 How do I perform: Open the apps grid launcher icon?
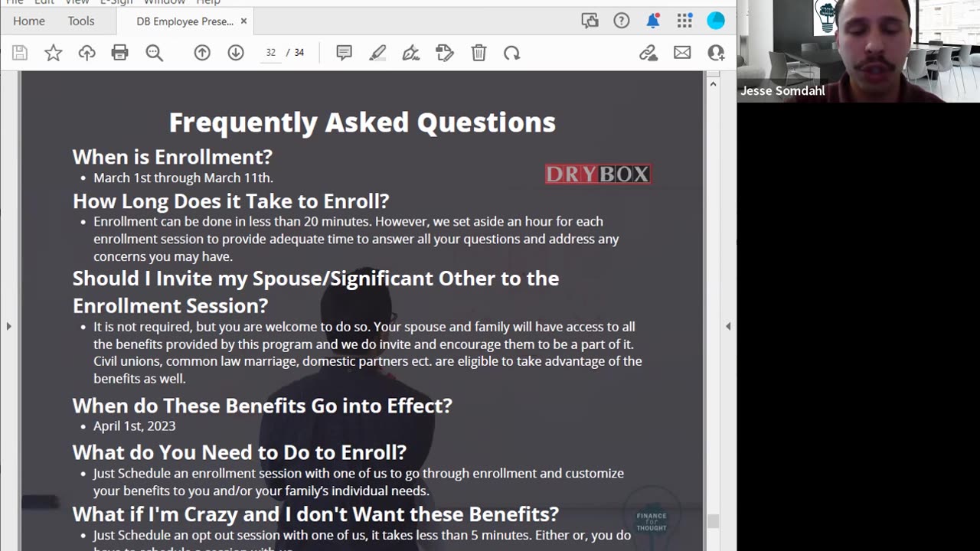(x=684, y=21)
